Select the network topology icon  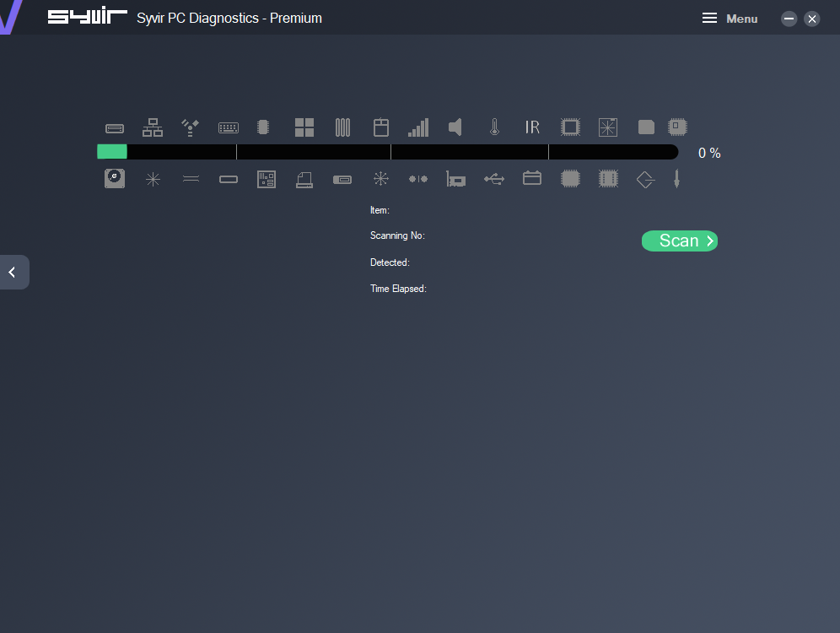point(153,127)
